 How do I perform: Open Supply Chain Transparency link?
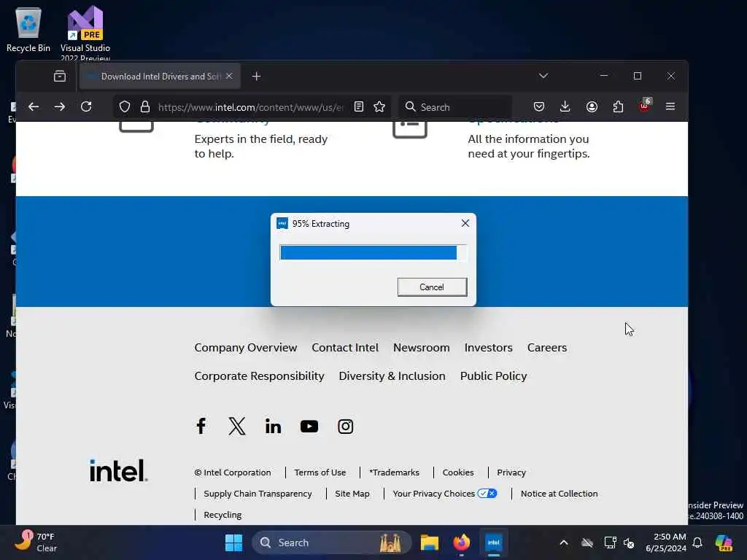[258, 494]
